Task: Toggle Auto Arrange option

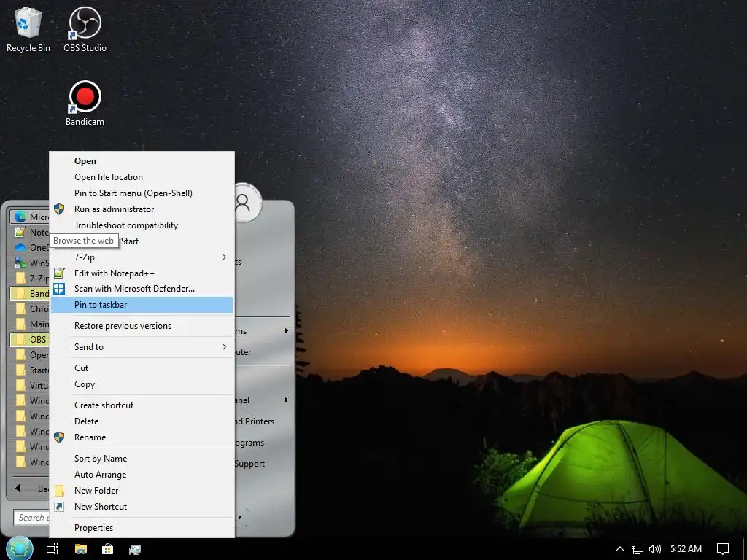Action: (x=142, y=475)
